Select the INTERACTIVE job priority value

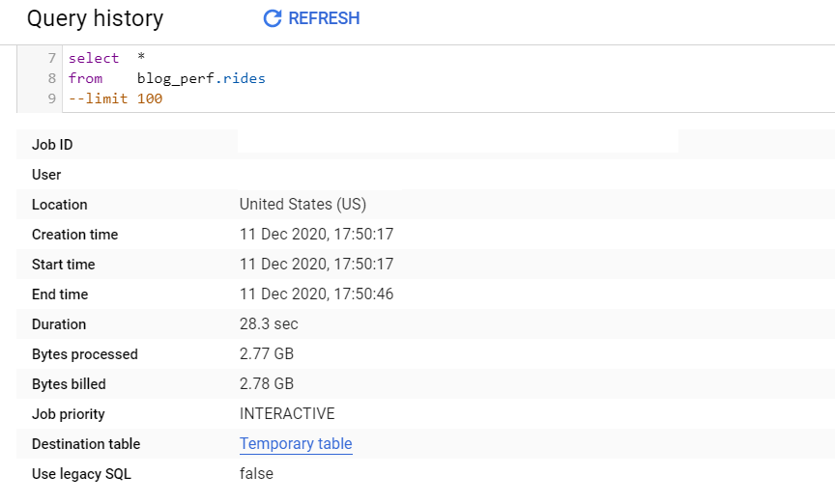(x=287, y=414)
